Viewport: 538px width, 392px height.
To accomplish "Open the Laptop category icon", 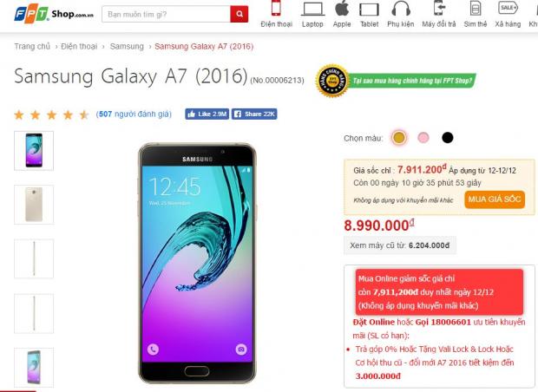I will pos(312,9).
